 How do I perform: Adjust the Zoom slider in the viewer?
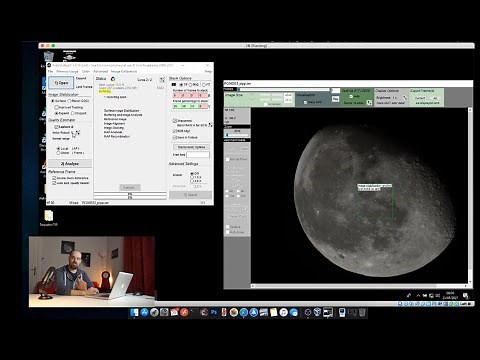[237, 135]
